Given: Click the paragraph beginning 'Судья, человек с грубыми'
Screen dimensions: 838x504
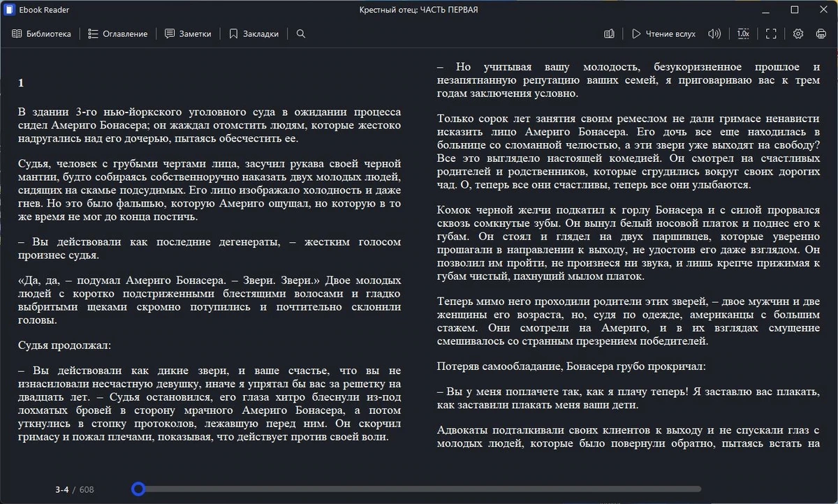Looking at the screenshot, I should [x=209, y=191].
